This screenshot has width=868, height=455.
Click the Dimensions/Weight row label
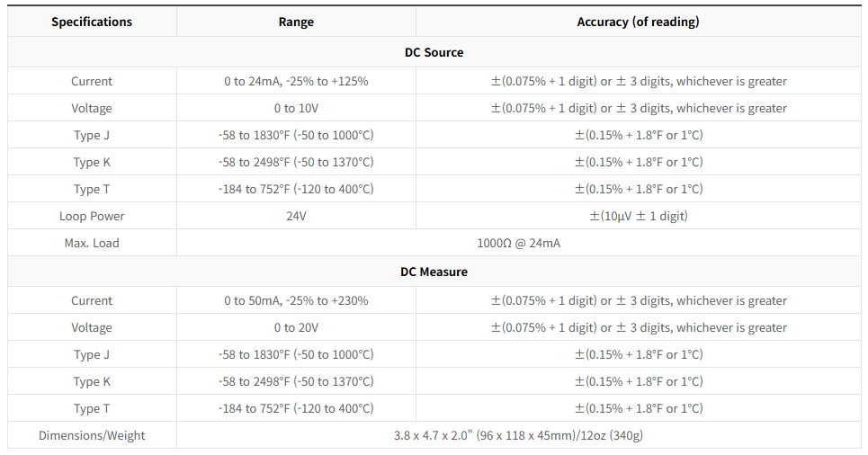(92, 435)
